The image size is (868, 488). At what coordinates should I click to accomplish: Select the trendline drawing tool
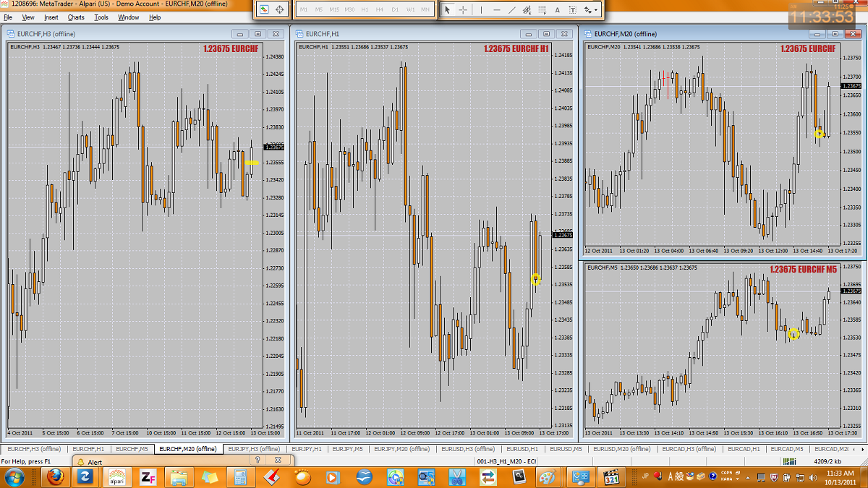coord(511,9)
